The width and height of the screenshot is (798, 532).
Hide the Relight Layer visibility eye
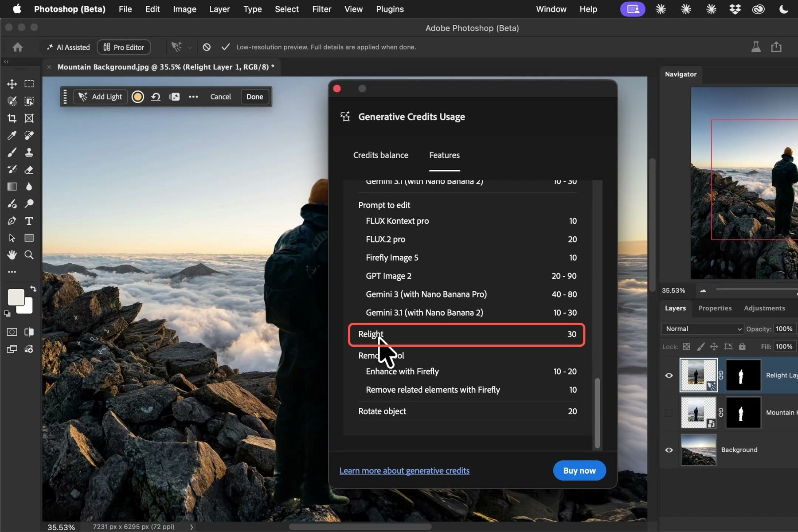click(669, 376)
